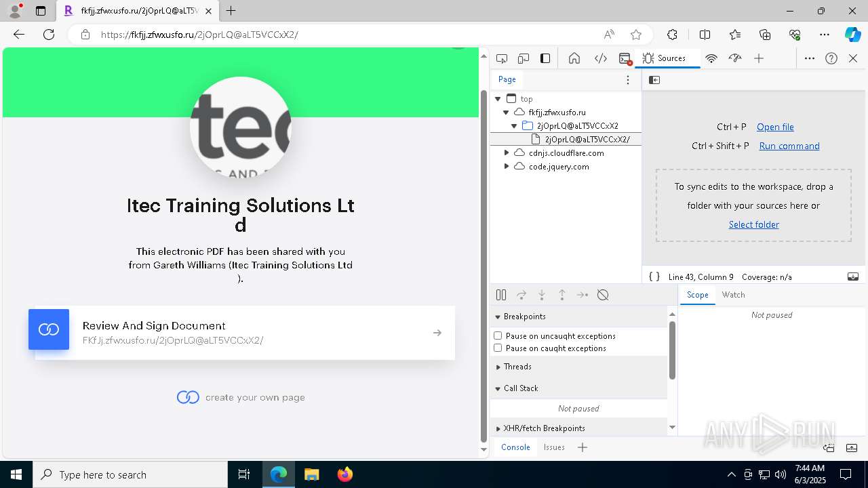Open DevTools help question mark
868x488 pixels.
pyautogui.click(x=831, y=58)
